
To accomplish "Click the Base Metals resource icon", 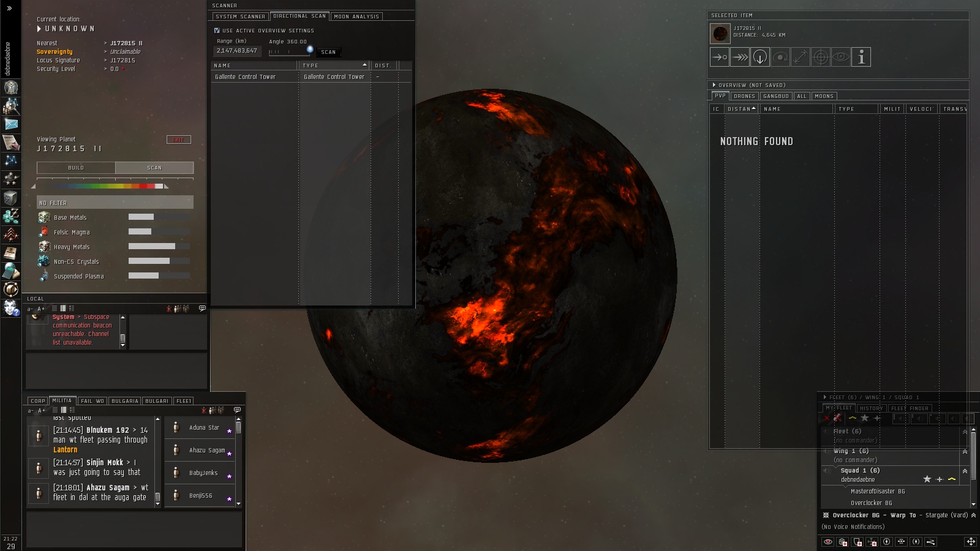I will tap(44, 217).
